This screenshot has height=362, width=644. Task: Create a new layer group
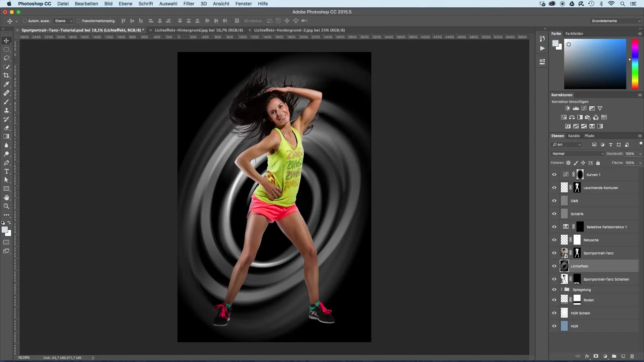[x=614, y=356]
